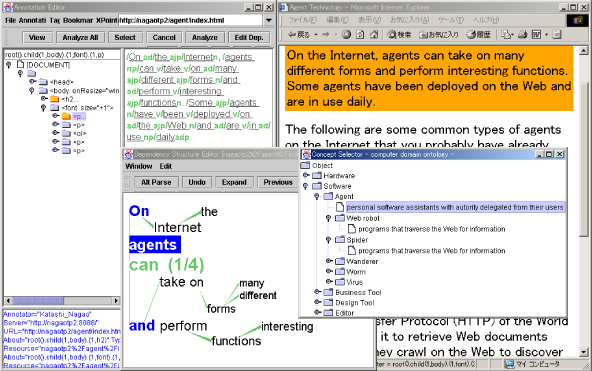This screenshot has height=371, width=592.
Task: Click the XPointer path input field
Action: click(62, 55)
